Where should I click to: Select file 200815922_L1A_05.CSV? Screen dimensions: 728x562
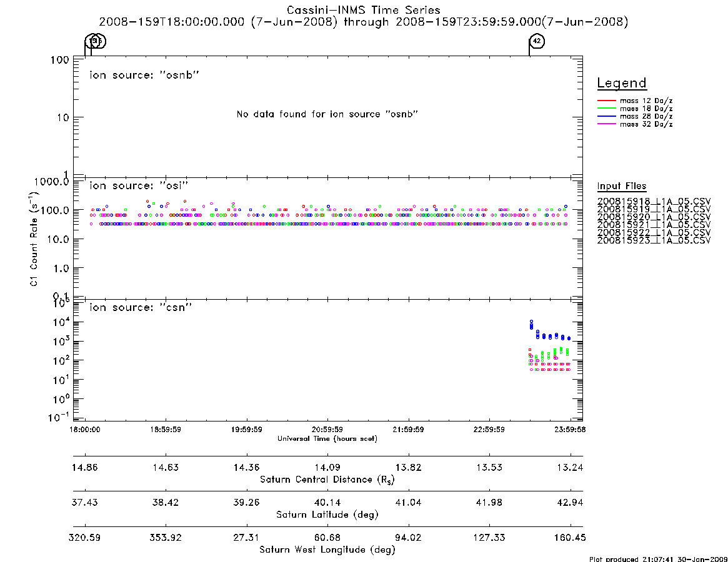(x=654, y=232)
